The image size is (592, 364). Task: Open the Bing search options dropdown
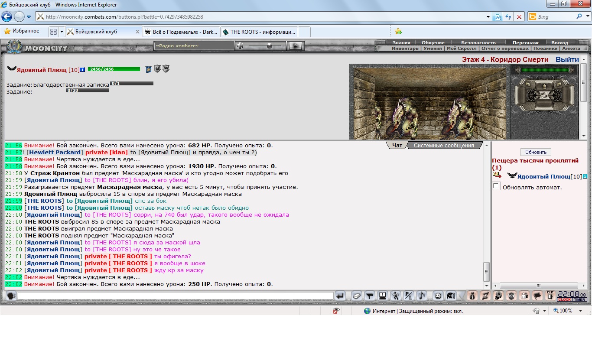(x=587, y=17)
